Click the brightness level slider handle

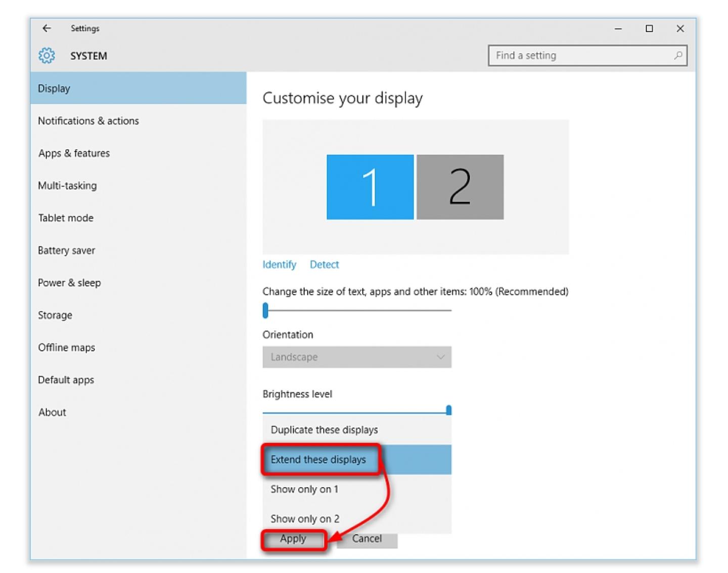pos(448,410)
